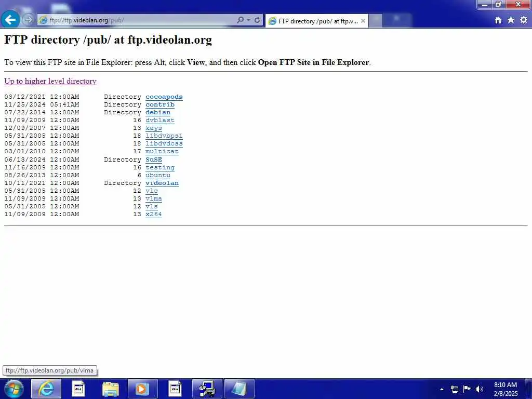532x399 pixels.
Task: Click the browser Back arrow button
Action: point(10,19)
